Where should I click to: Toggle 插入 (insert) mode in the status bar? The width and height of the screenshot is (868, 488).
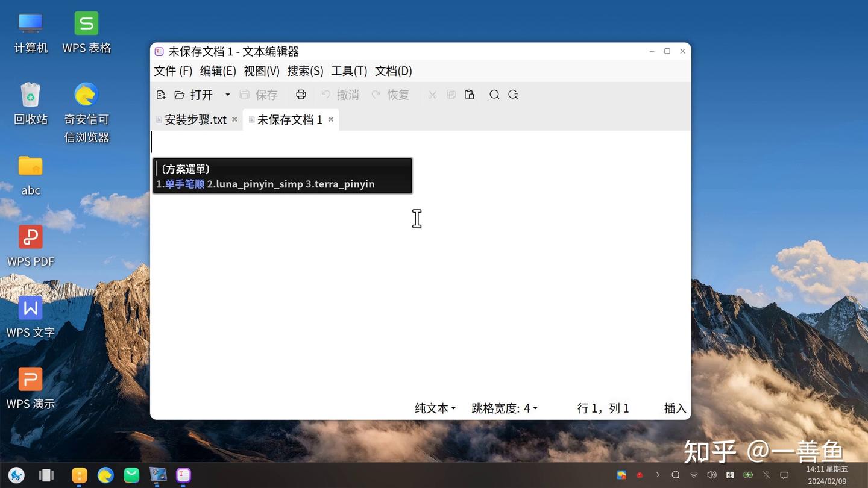click(675, 408)
